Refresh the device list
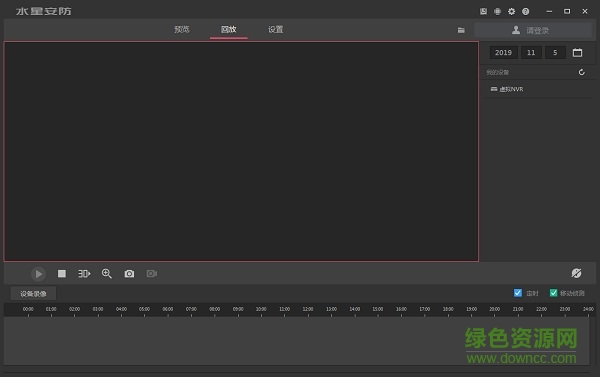 [x=582, y=72]
